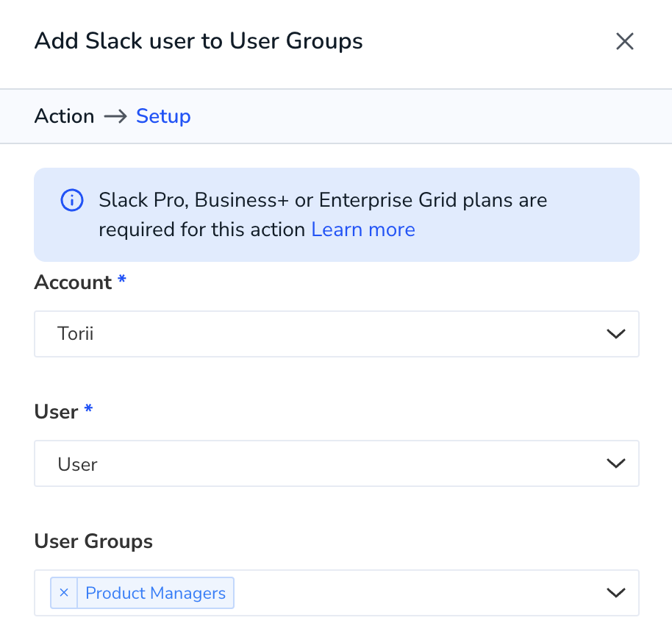Click the info icon in the notice banner
Viewport: 672px width, 637px height.
(72, 200)
